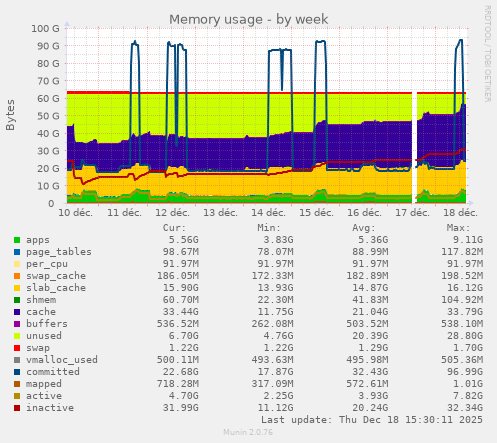Click the inactive current value '31.99G'
The height and width of the screenshot is (443, 497).
point(181,408)
